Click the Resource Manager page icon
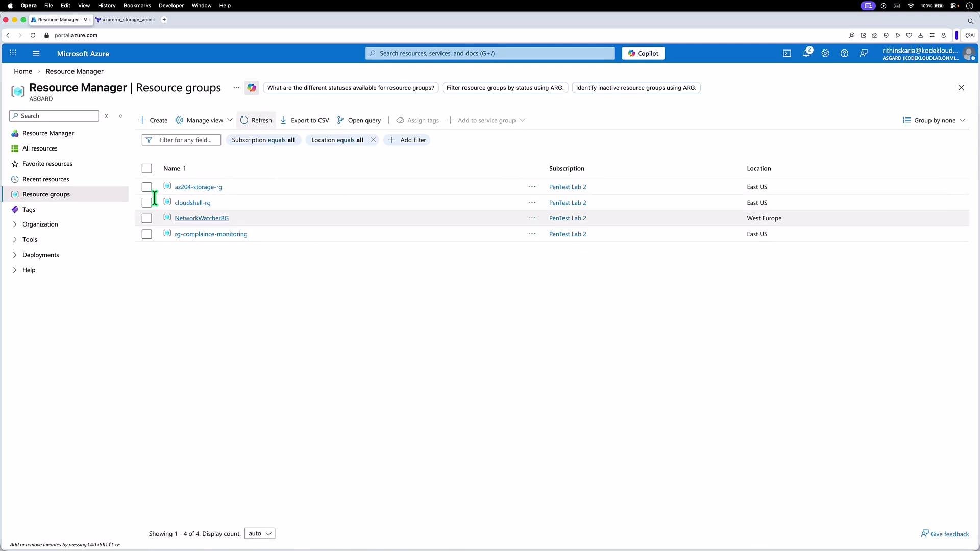 [x=17, y=91]
